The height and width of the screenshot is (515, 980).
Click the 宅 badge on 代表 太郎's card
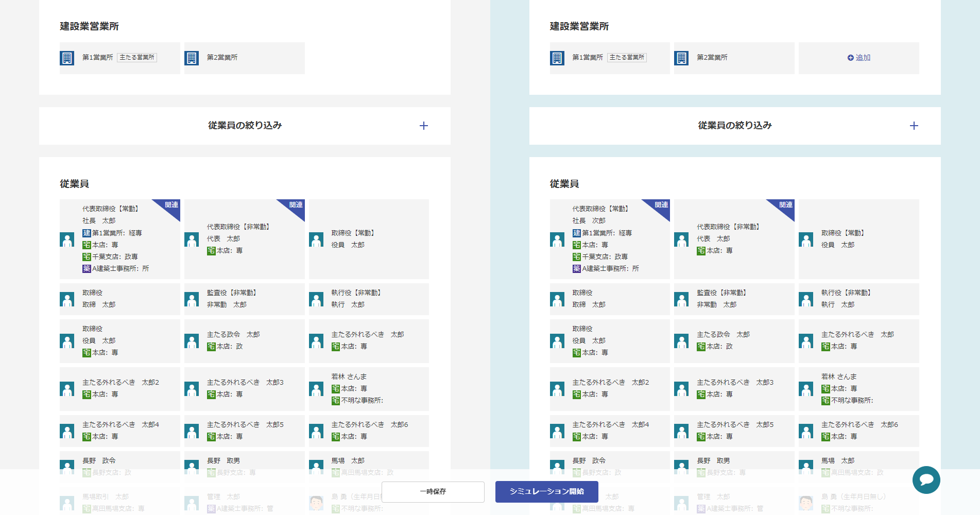tap(211, 251)
